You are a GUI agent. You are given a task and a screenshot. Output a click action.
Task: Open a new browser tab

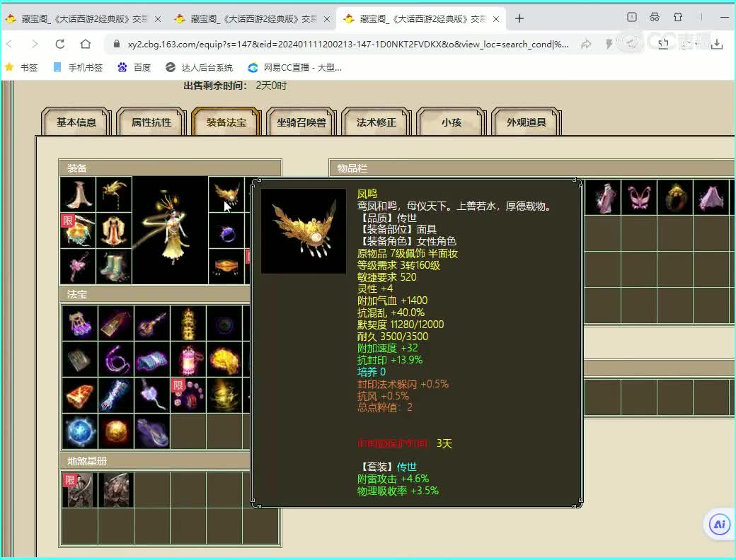point(519,19)
